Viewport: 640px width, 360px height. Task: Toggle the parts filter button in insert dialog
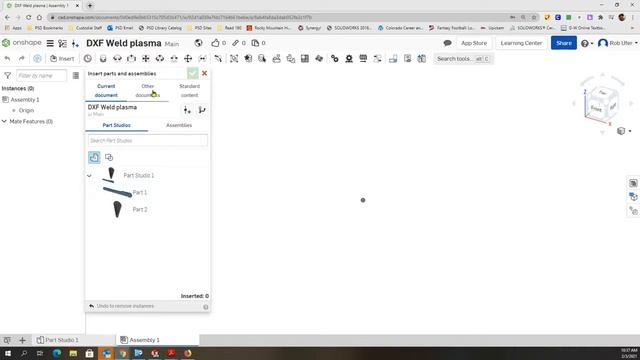(x=94, y=157)
